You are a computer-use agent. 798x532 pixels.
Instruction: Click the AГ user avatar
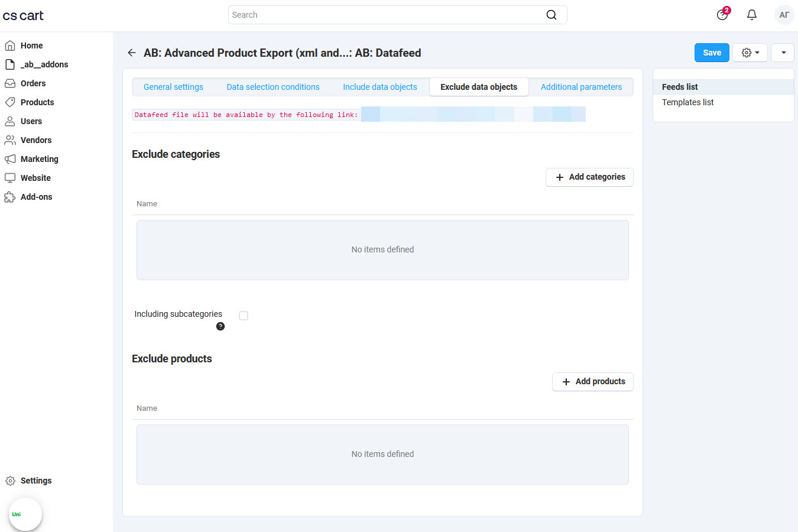[784, 15]
